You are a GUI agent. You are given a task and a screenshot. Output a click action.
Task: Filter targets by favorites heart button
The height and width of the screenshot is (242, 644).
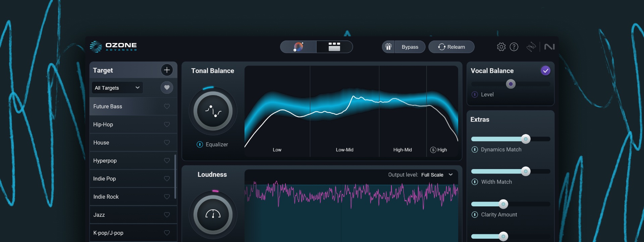167,87
